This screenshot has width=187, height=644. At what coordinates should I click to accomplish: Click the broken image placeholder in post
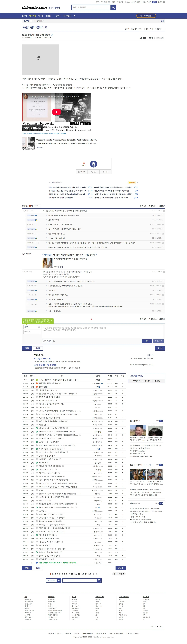coord(40,60)
